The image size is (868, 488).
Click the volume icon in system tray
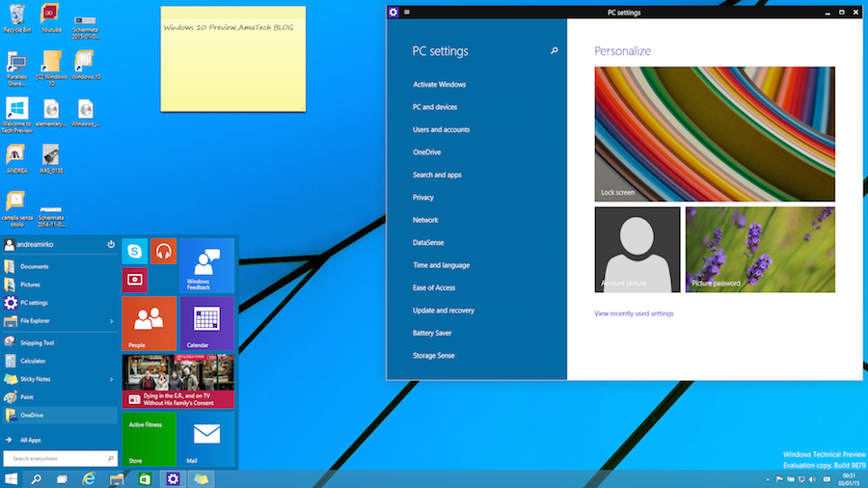click(x=812, y=479)
